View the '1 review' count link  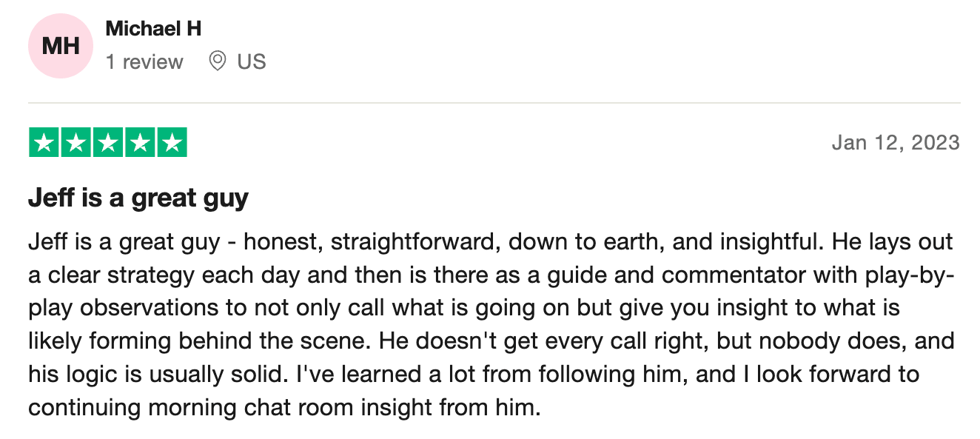coord(144,61)
